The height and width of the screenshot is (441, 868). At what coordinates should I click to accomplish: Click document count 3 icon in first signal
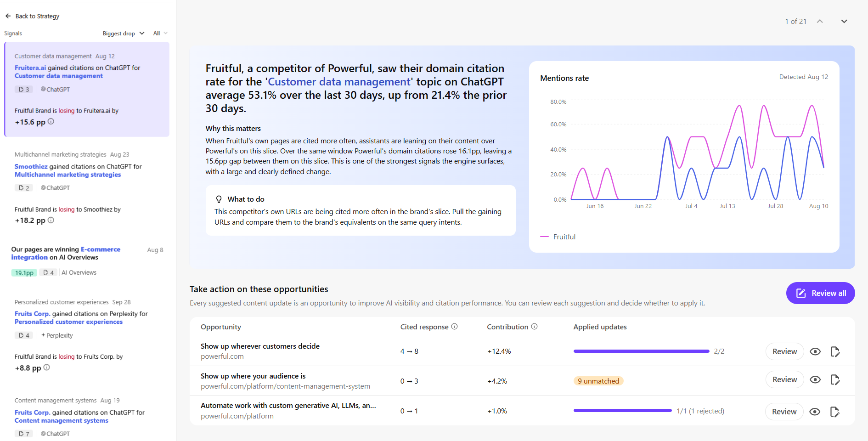pyautogui.click(x=24, y=89)
